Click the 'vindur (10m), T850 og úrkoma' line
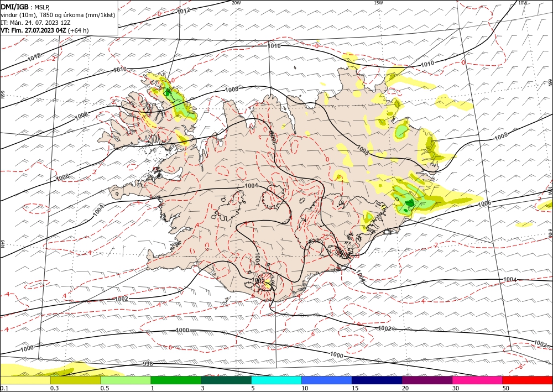The image size is (553, 392). pos(58,15)
